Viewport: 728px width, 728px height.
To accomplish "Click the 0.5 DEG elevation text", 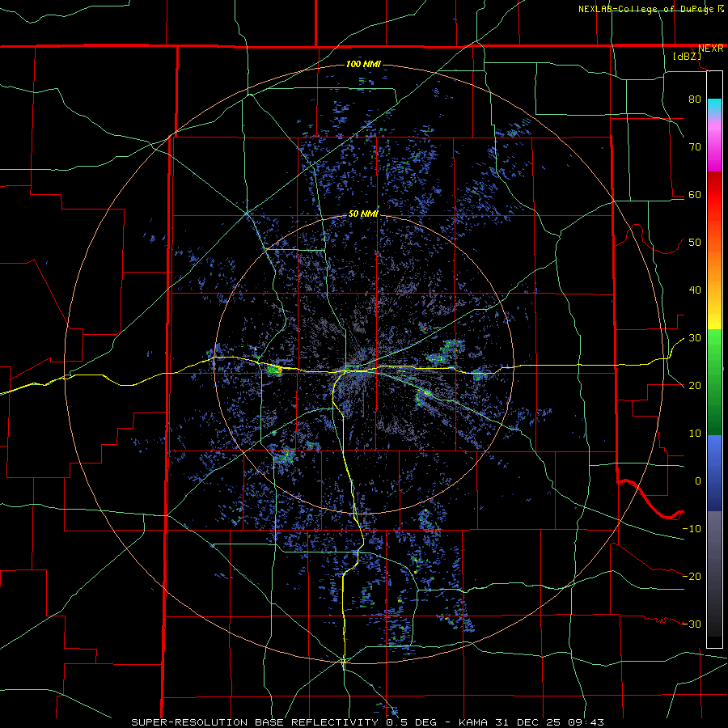I will (413, 722).
